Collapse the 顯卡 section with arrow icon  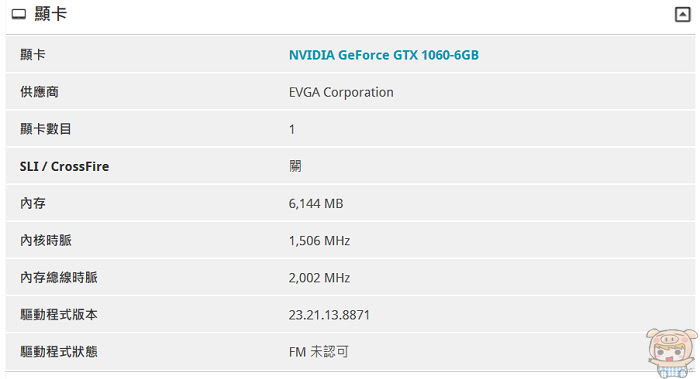[x=682, y=14]
